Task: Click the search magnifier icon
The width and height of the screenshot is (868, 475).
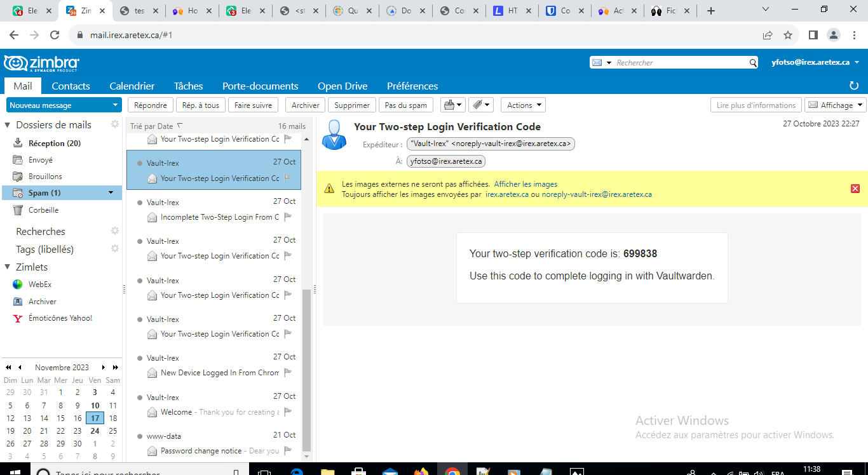Action: point(753,63)
